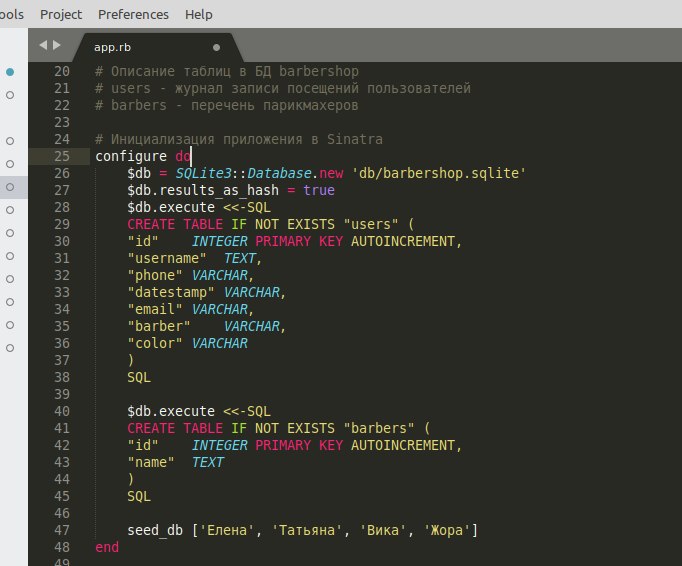Click the comment mentioning Sinatra
This screenshot has height=566, width=682.
(x=239, y=139)
